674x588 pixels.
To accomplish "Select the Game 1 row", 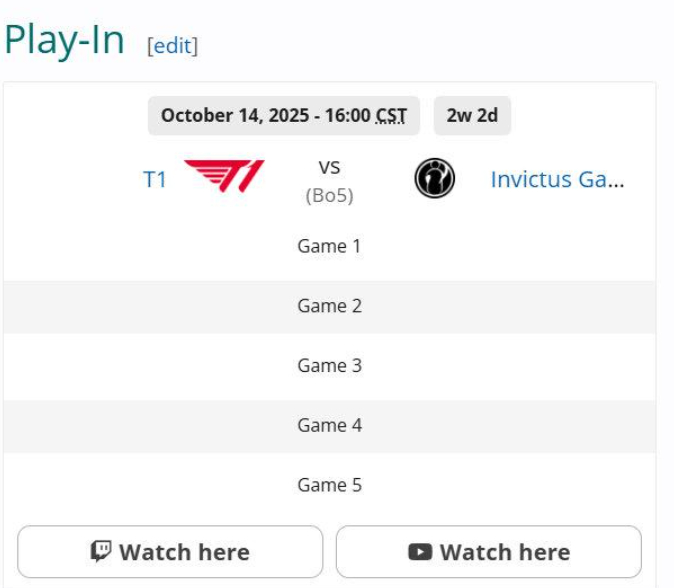I will pos(329,246).
